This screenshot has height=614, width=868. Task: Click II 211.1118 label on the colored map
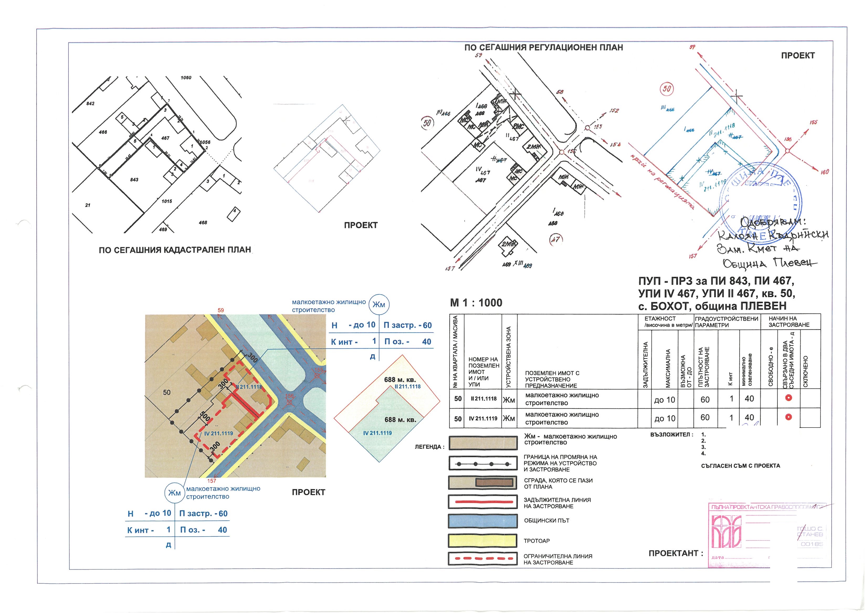(x=248, y=387)
